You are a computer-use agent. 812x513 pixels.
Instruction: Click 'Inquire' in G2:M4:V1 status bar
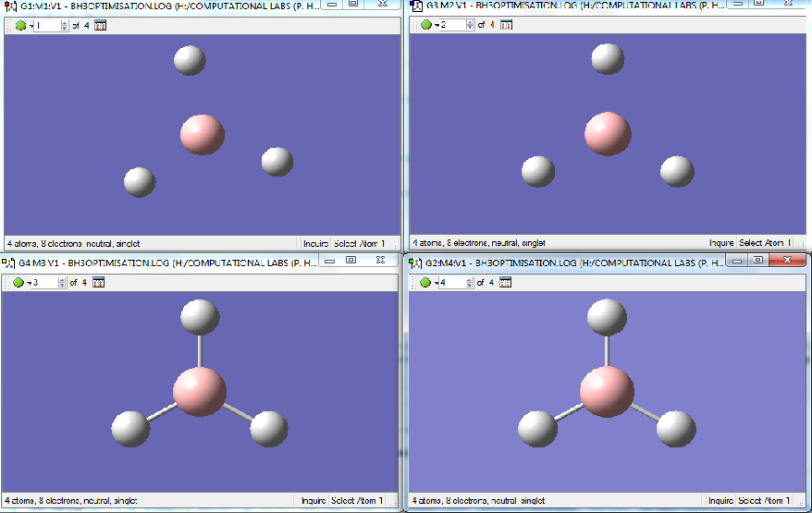pyautogui.click(x=720, y=501)
